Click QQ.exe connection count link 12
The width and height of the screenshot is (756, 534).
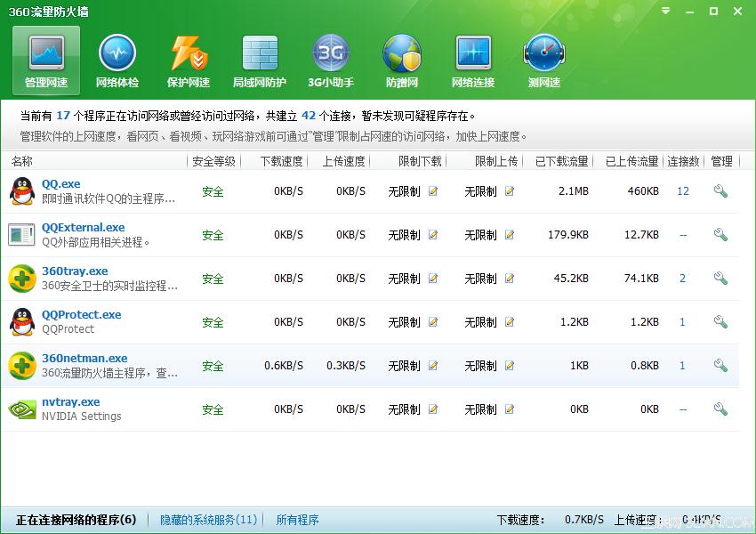point(682,190)
